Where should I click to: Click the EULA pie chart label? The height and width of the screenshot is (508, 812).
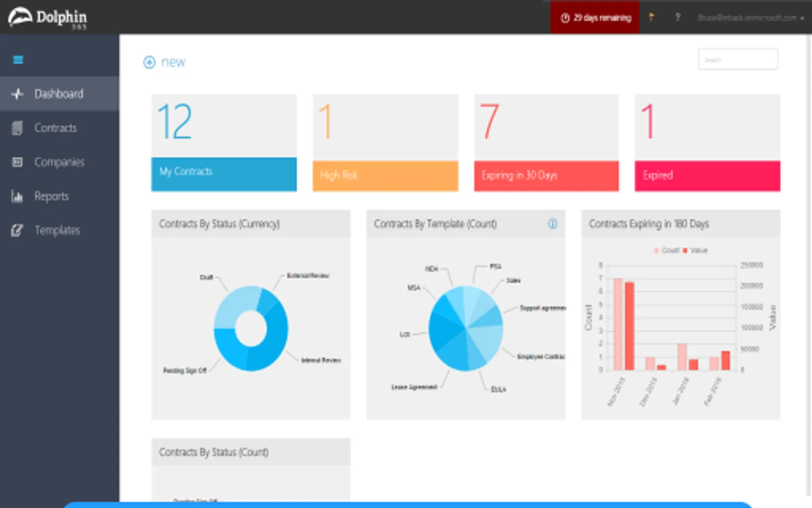coord(498,389)
